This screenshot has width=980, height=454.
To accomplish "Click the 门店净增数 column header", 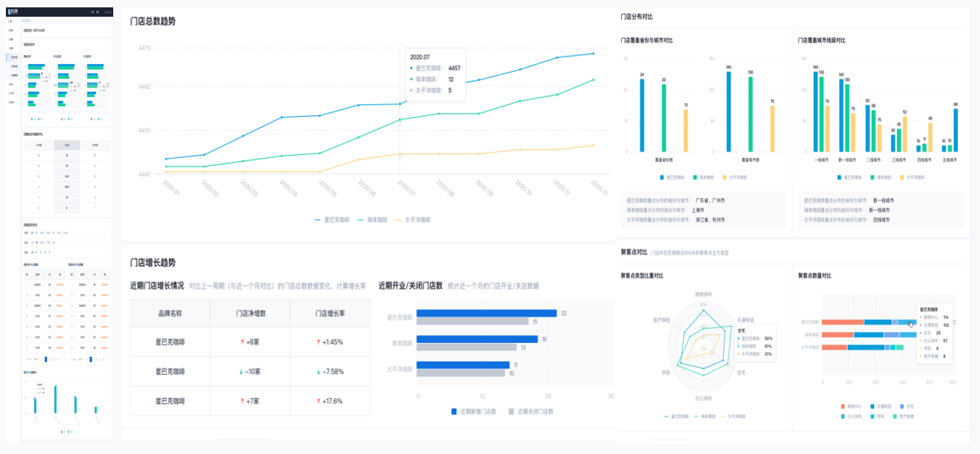I will click(x=250, y=313).
